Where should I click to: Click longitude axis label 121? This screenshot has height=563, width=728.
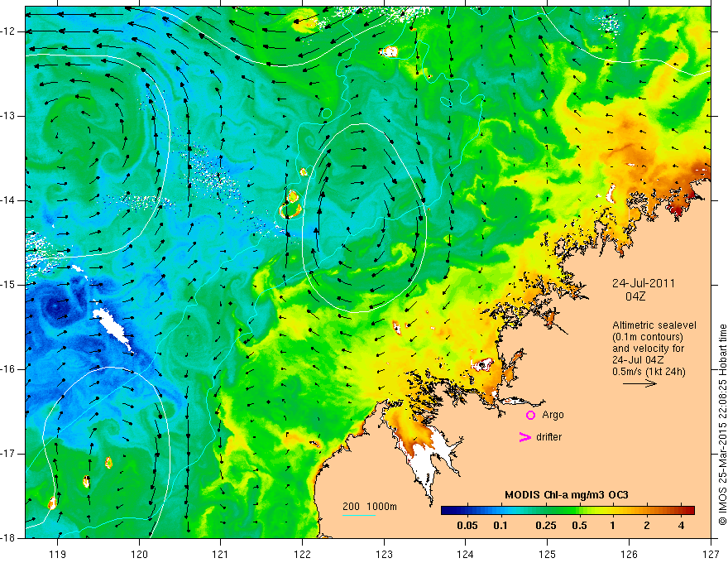(x=221, y=554)
